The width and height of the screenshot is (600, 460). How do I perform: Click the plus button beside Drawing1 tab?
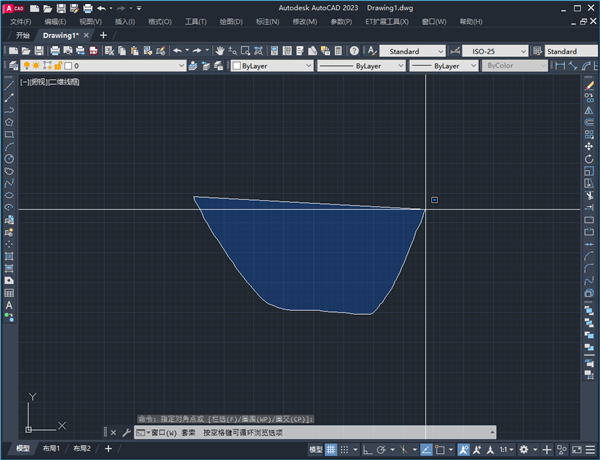103,35
